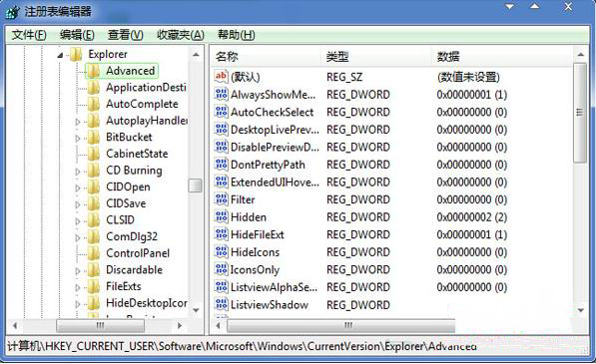Image resolution: width=596 pixels, height=364 pixels.
Task: Click the ControlPanel folder icon
Action: (x=94, y=253)
